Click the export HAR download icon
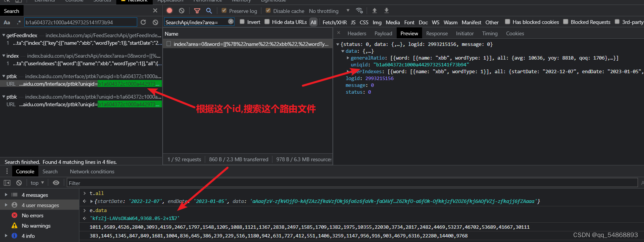The height and width of the screenshot is (242, 644). 386,10
